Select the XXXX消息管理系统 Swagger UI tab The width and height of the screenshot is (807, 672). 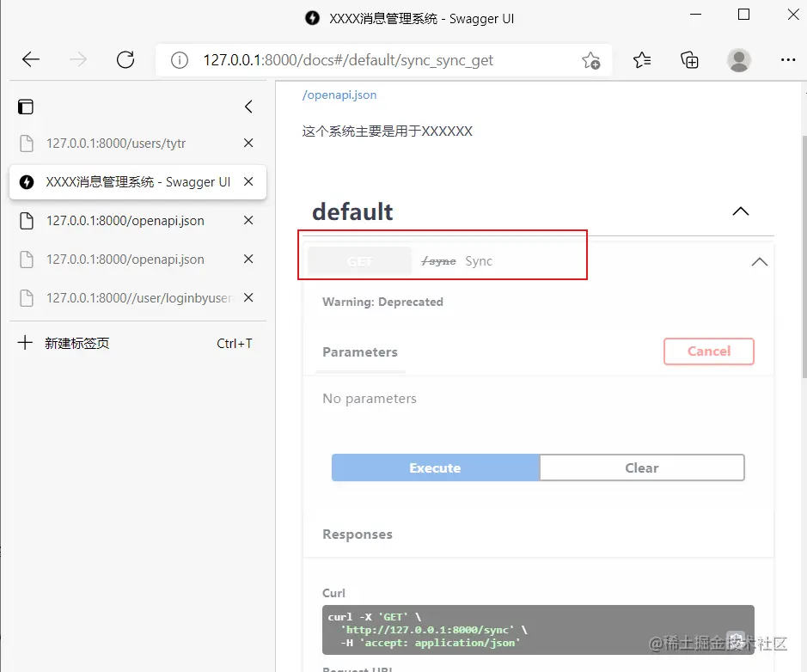click(x=138, y=181)
